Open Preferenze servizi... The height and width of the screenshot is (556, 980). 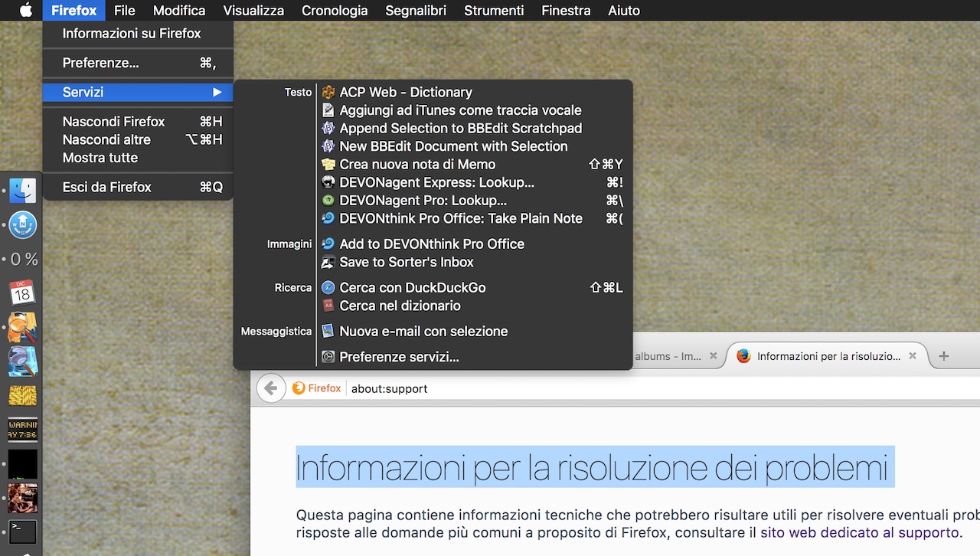tap(475, 357)
